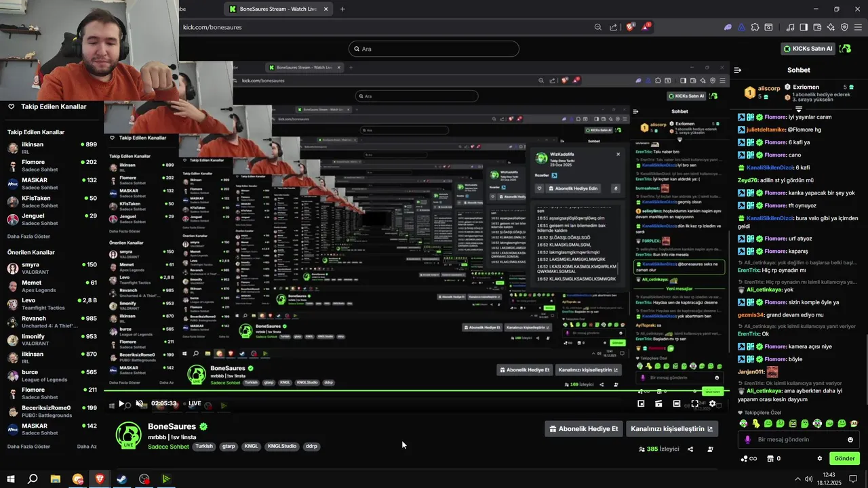Open the purple ghost extension icon
Viewport: 868px width, 488px height.
click(728, 27)
